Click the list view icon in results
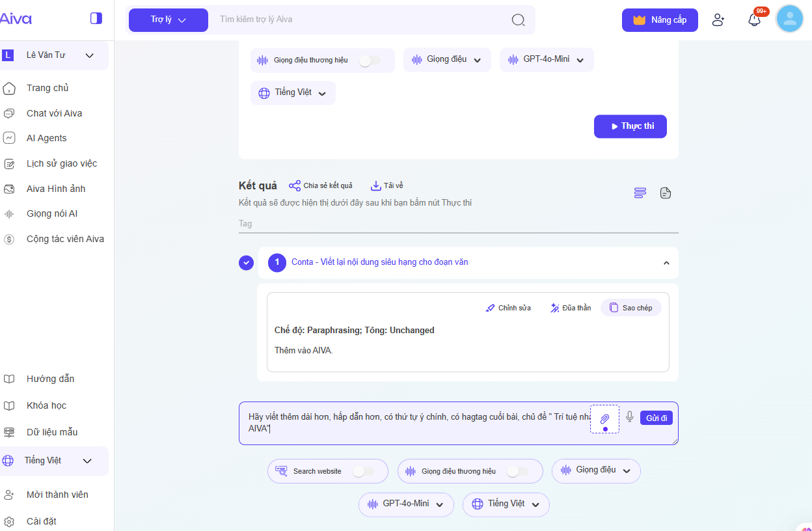This screenshot has width=812, height=531. [x=640, y=193]
